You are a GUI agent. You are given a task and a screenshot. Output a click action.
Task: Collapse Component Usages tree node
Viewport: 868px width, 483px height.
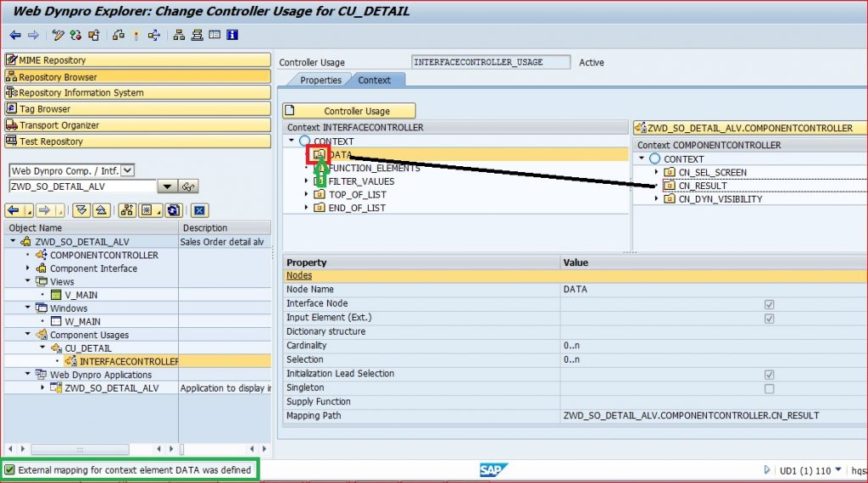(28, 334)
